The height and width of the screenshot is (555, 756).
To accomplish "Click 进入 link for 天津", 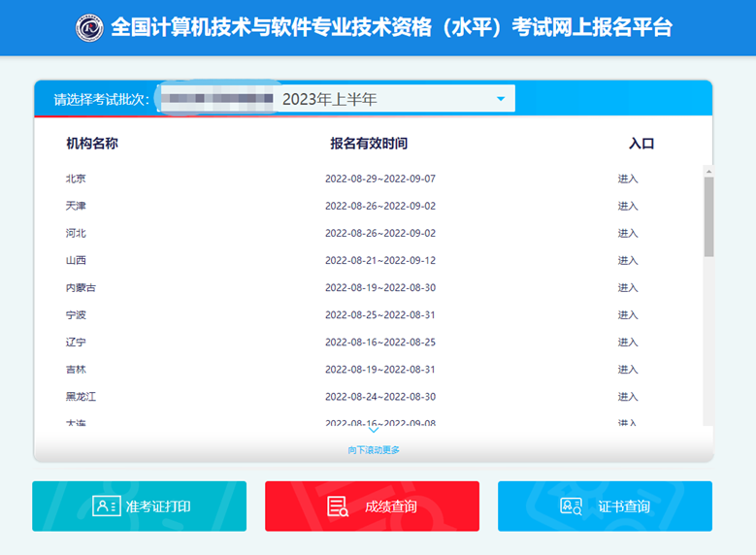I will [628, 206].
